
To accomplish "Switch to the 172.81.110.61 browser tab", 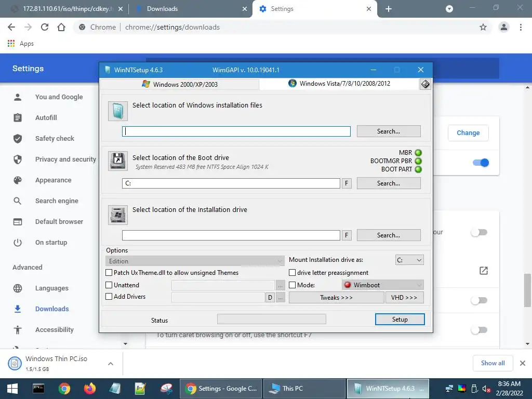I will pos(67,9).
